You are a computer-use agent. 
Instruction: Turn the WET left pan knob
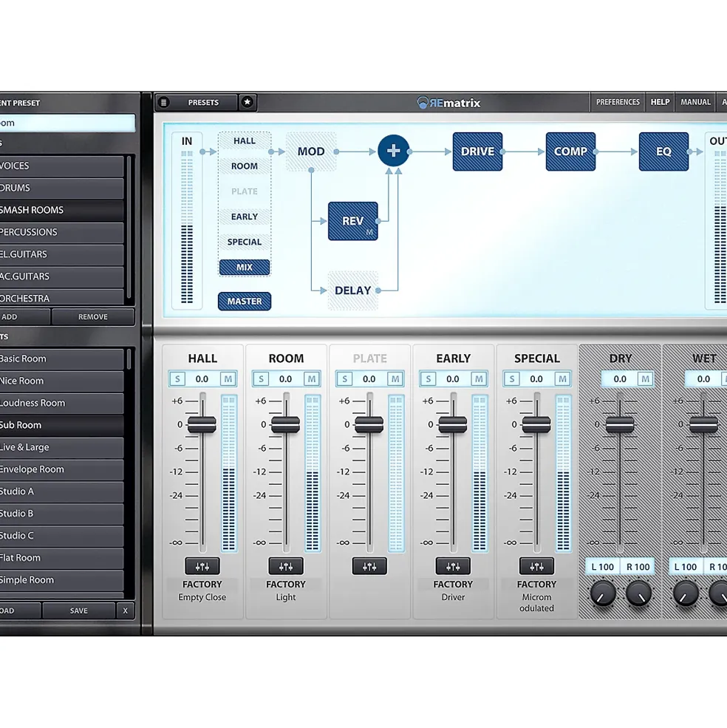pyautogui.click(x=686, y=593)
